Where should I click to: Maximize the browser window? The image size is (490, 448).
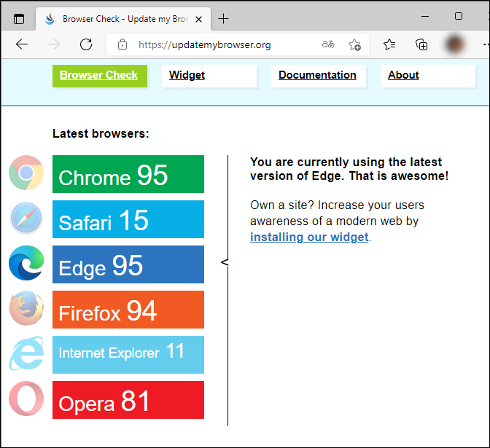click(x=459, y=16)
